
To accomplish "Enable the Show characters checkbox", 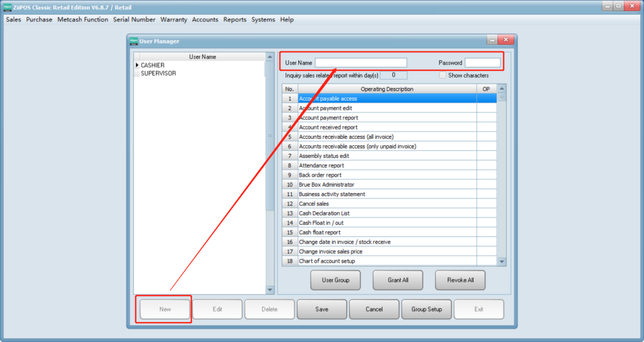I will coord(443,75).
